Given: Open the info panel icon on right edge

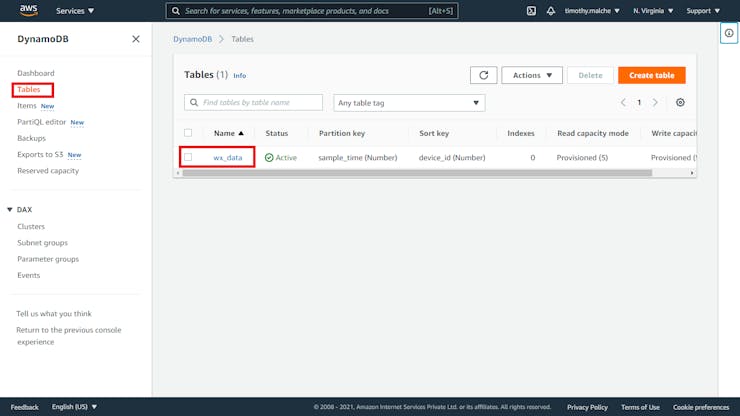Looking at the screenshot, I should pos(729,33).
